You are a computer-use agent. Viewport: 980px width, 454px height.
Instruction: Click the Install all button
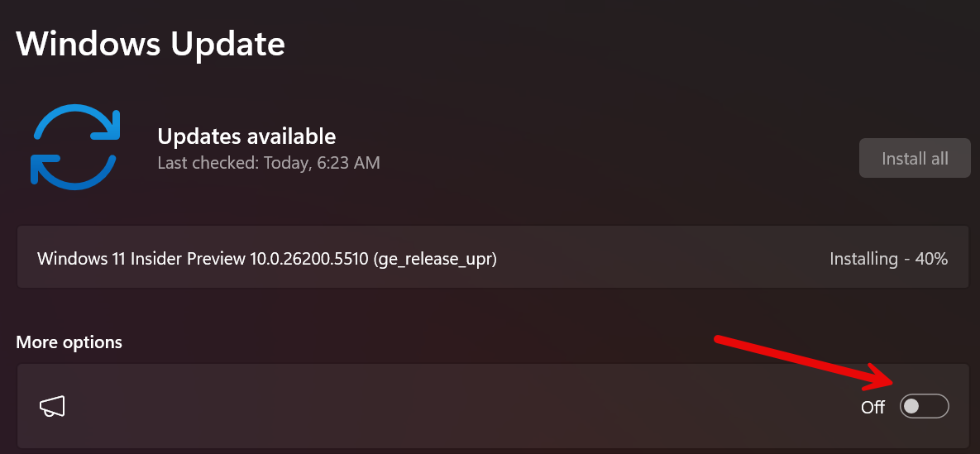click(x=915, y=158)
